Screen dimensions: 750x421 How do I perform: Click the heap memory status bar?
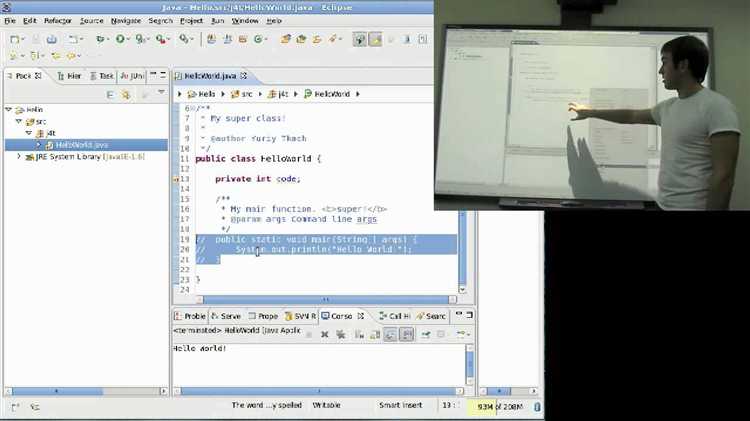click(x=499, y=406)
